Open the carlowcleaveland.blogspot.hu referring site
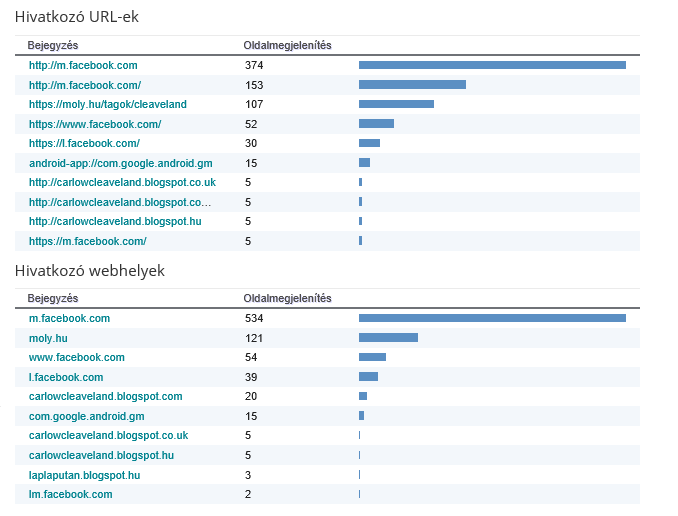Viewport: 678px width, 516px height. tap(101, 455)
